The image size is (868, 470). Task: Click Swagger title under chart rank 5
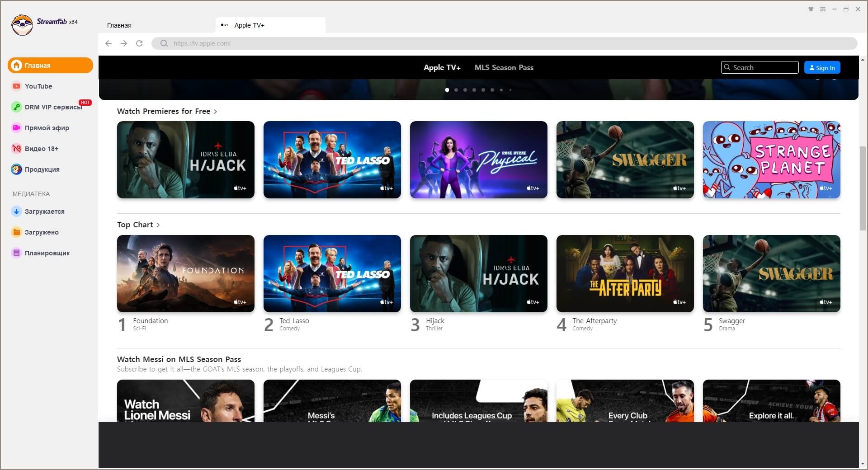pos(732,321)
